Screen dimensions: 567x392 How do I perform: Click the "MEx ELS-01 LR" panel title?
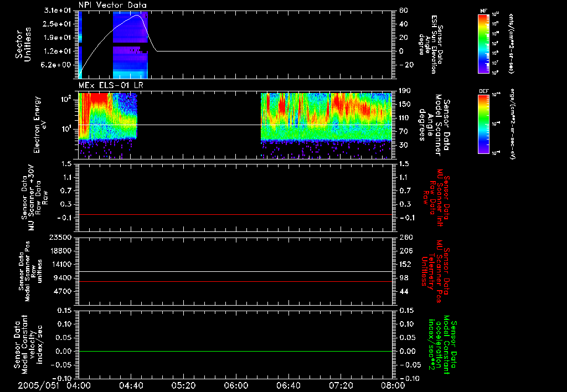pyautogui.click(x=111, y=85)
